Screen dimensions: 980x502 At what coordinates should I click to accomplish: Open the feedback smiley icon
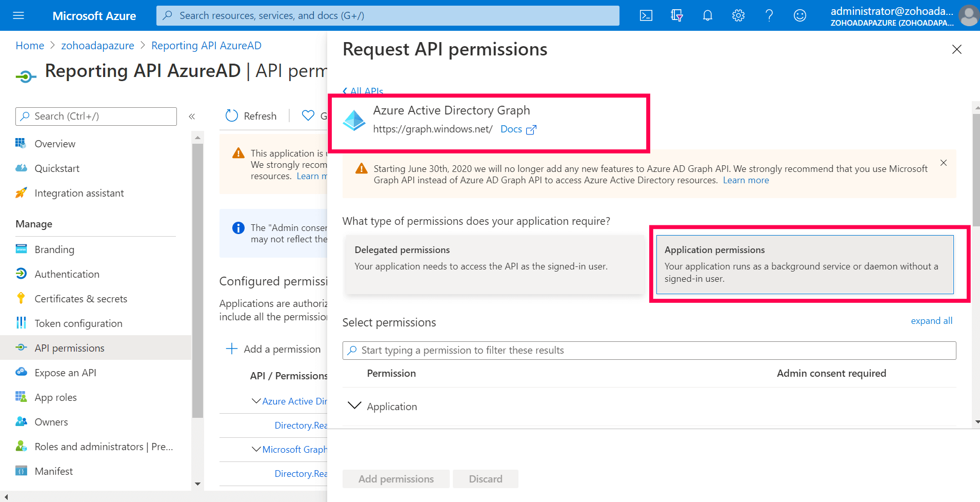(x=800, y=15)
